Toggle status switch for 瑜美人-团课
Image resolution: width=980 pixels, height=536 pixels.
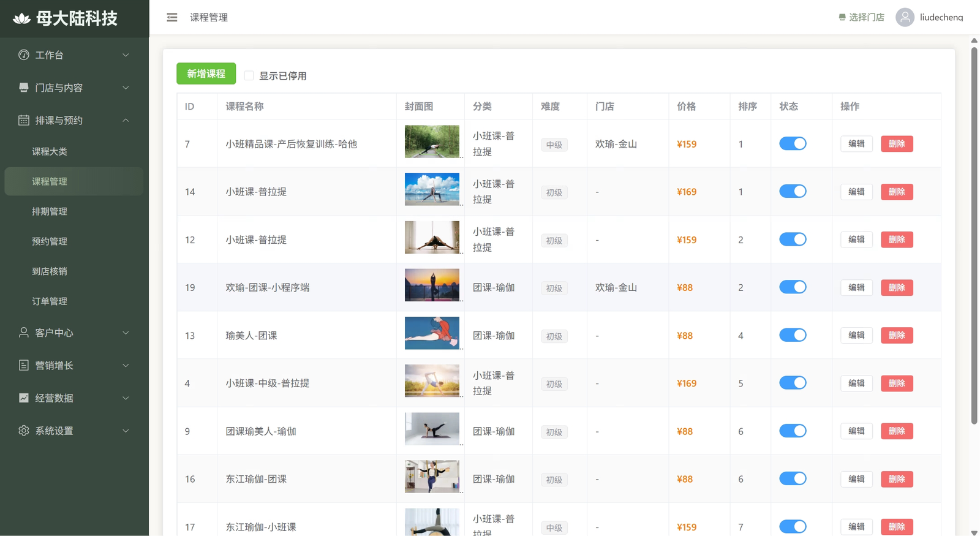click(x=793, y=335)
